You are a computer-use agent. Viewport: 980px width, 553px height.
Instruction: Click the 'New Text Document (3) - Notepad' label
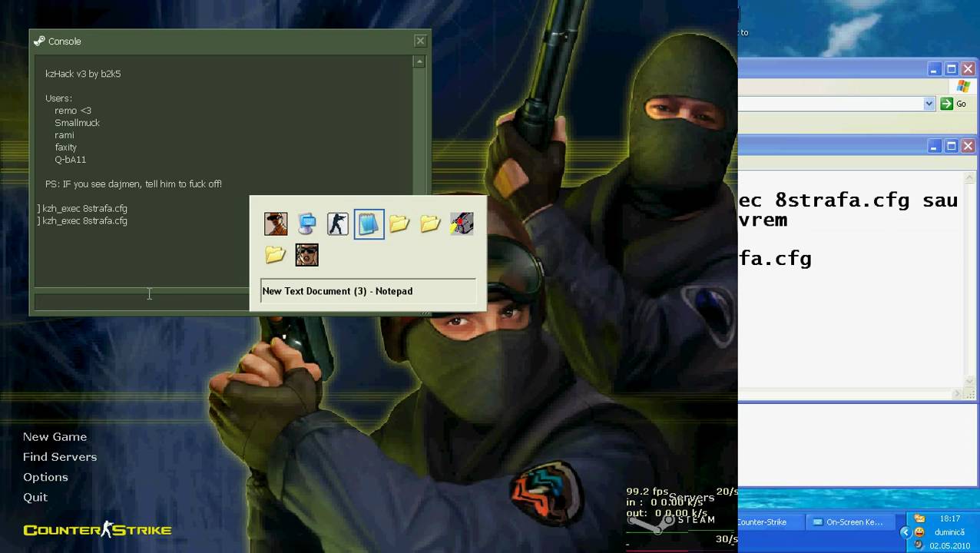pos(337,291)
